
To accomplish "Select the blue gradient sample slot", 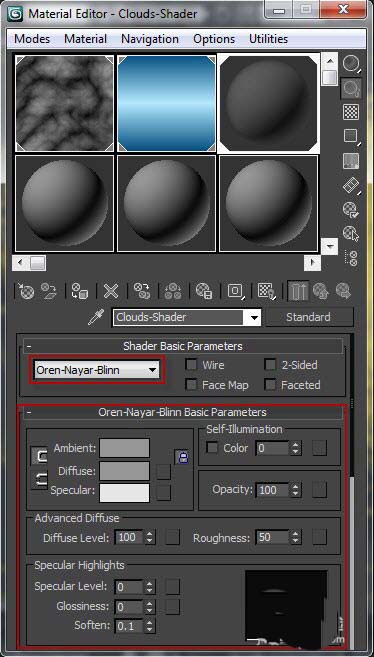I will pyautogui.click(x=167, y=103).
